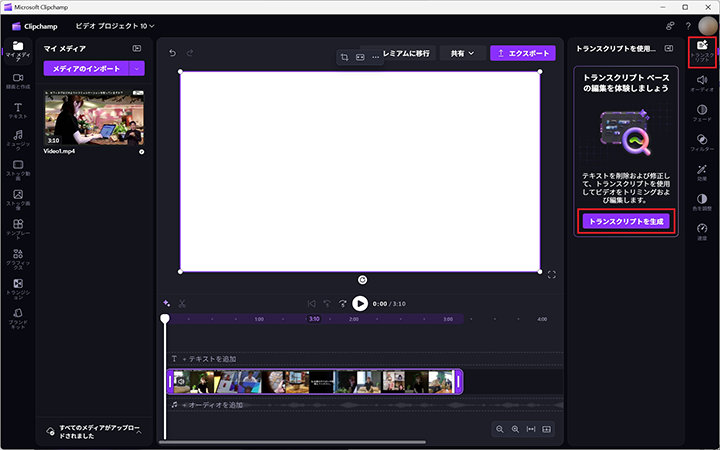Click the エクスポート button
Viewport: 720px width, 450px height.
pos(523,53)
